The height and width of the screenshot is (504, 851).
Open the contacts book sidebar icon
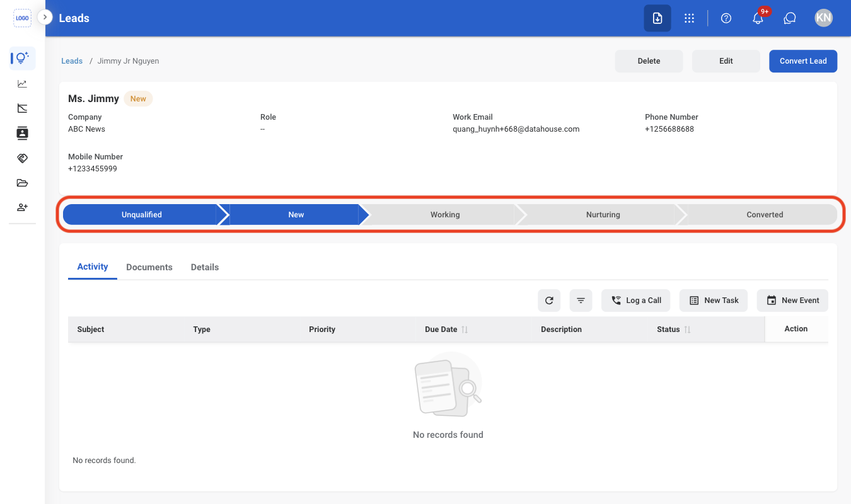point(23,133)
